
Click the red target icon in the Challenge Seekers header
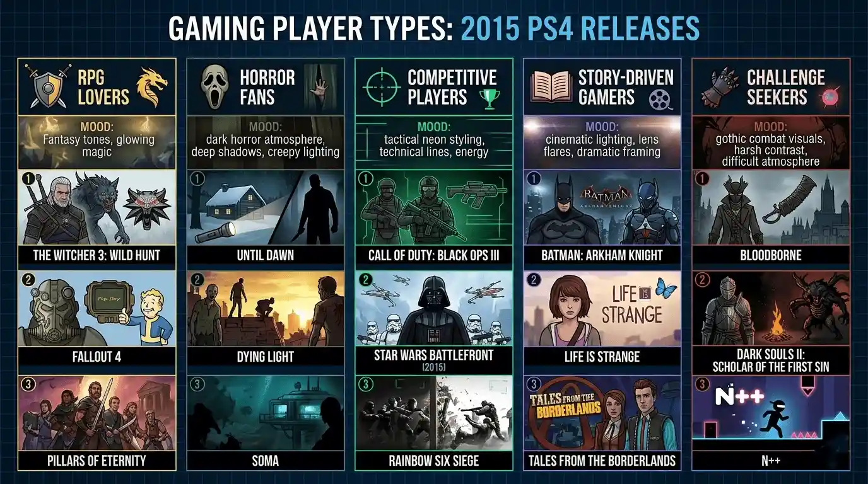(830, 97)
